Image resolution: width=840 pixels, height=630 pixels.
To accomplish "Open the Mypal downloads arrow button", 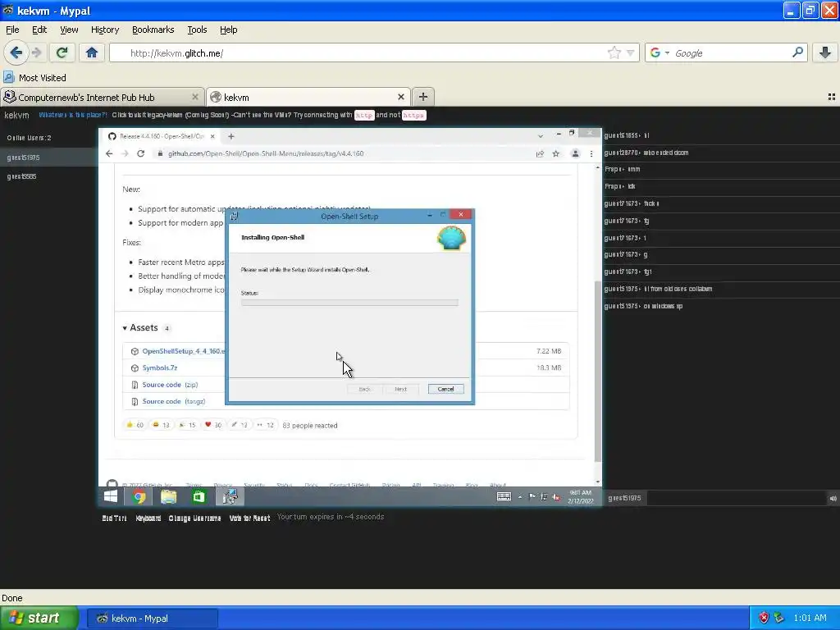I will (825, 52).
